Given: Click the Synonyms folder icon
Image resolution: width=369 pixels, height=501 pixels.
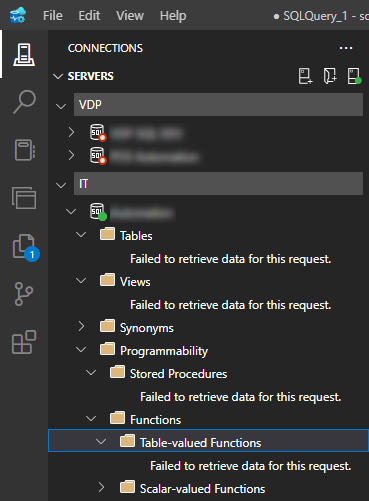Looking at the screenshot, I should [x=107, y=326].
